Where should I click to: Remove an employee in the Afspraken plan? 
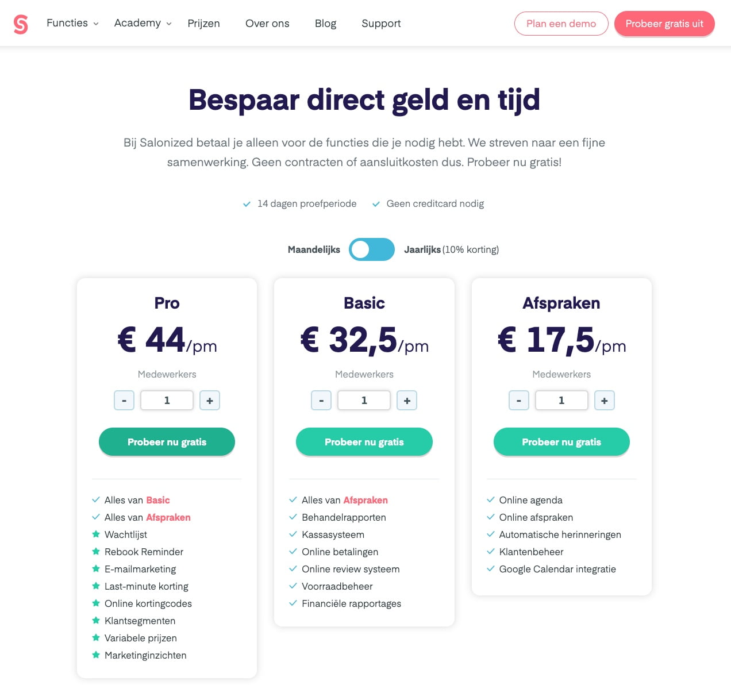click(x=519, y=401)
